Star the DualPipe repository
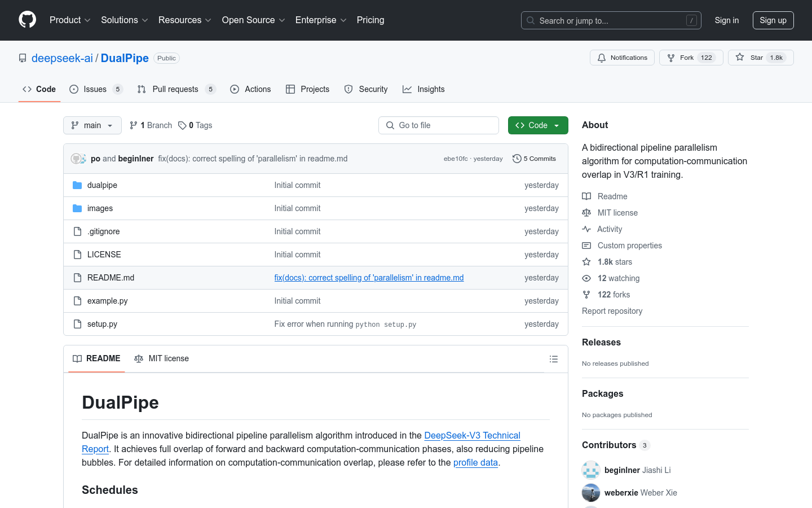 pyautogui.click(x=761, y=58)
